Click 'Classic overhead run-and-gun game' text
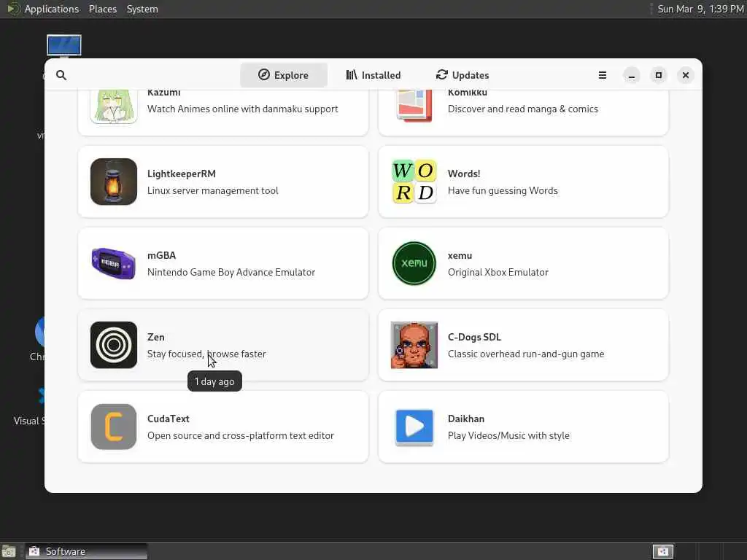This screenshot has height=560, width=747. pyautogui.click(x=526, y=354)
